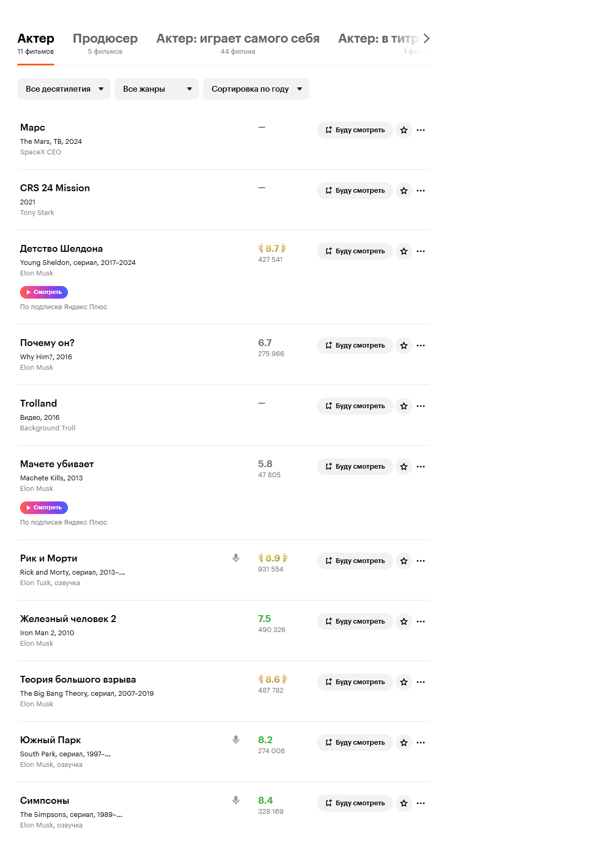
Task: Click the star icon for Железный человек 2
Action: (404, 622)
